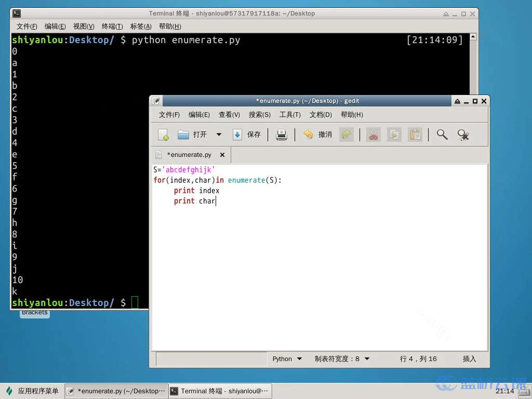Expand the recent files arrow beside 打开

219,135
